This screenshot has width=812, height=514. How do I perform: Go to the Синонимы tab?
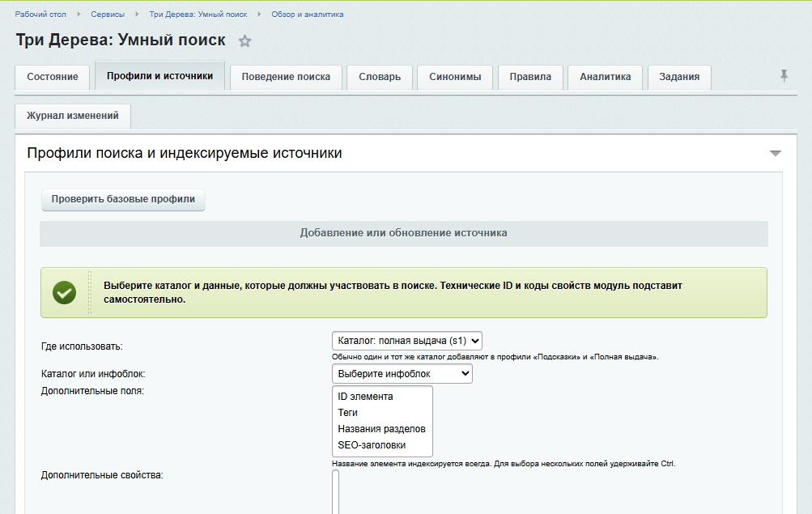coord(455,77)
